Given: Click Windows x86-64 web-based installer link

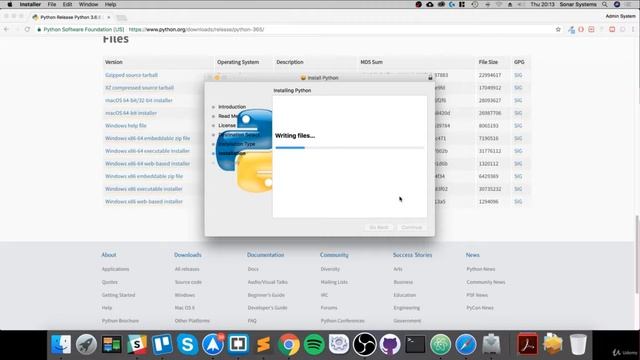Looking at the screenshot, I should pos(147,164).
